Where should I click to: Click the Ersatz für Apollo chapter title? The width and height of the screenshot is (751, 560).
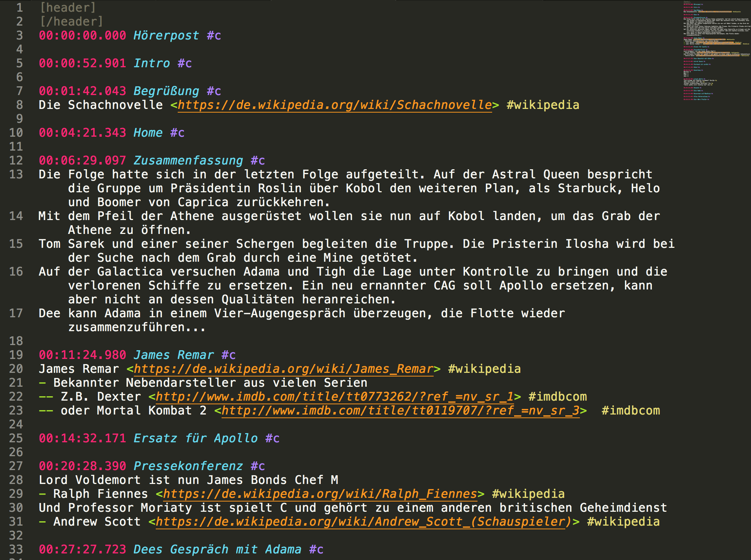coord(195,439)
